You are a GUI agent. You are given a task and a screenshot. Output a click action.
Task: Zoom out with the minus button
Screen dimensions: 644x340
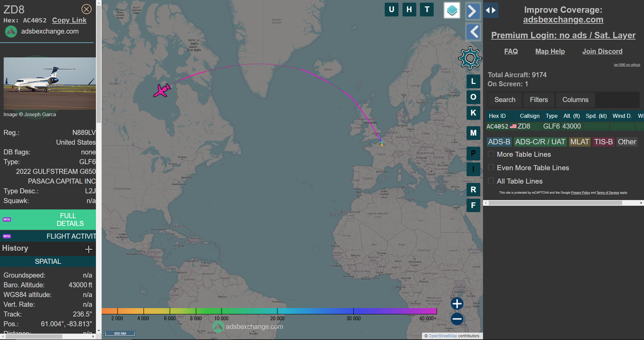pos(457,319)
